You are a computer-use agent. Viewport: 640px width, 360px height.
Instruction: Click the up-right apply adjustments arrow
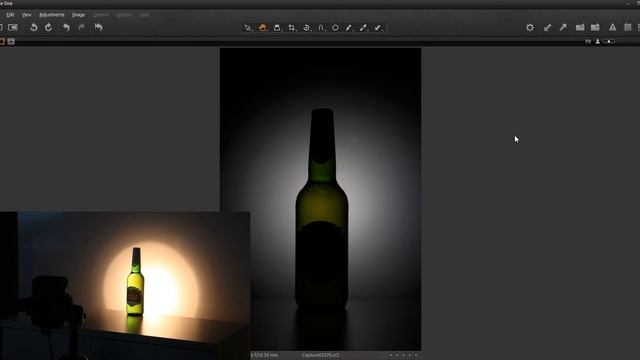pyautogui.click(x=563, y=27)
